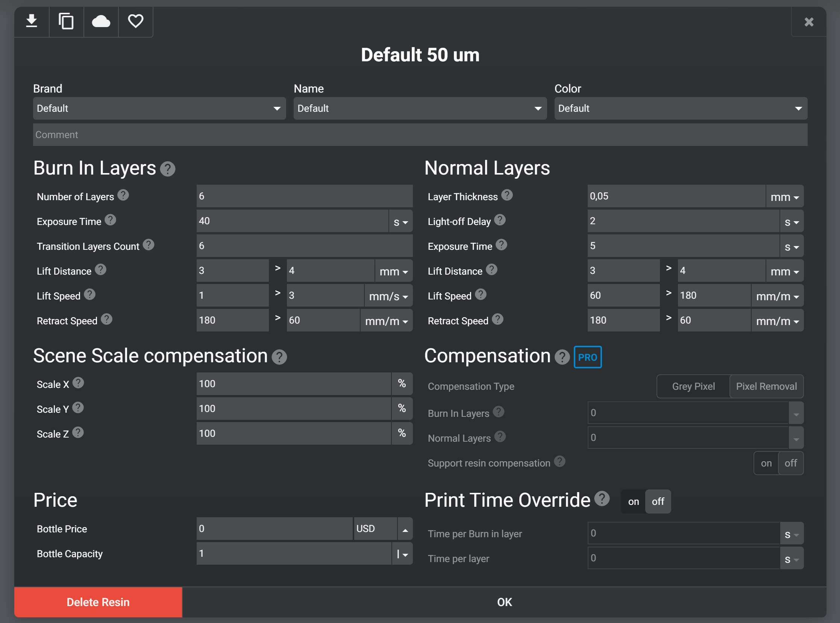Change Layer Thickness unit from mm
The width and height of the screenshot is (840, 623).
pyautogui.click(x=785, y=197)
